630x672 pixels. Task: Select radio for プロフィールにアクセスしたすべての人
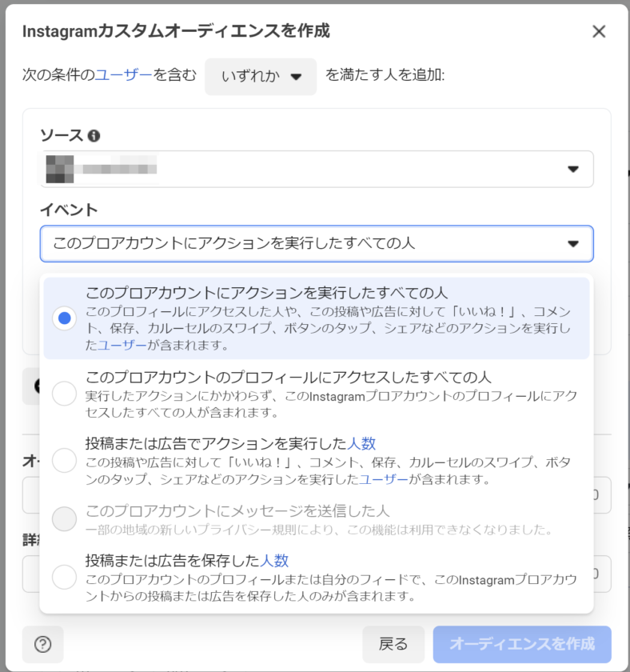(x=64, y=394)
